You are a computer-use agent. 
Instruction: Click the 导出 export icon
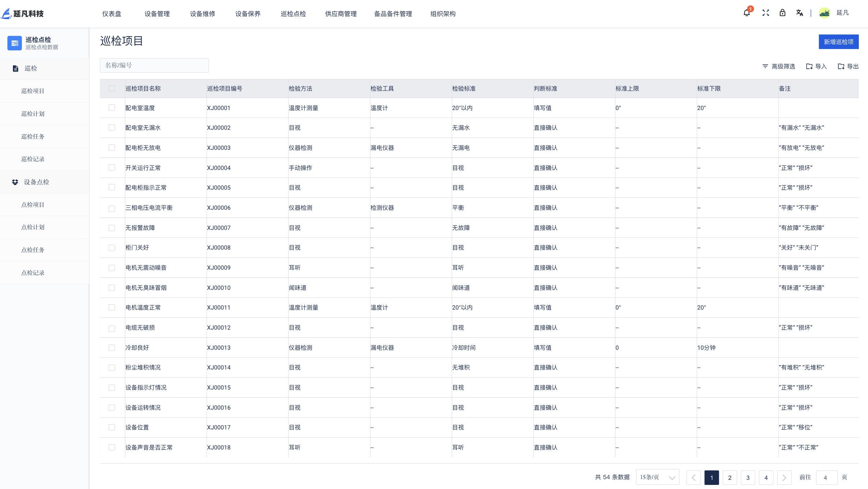coord(847,66)
